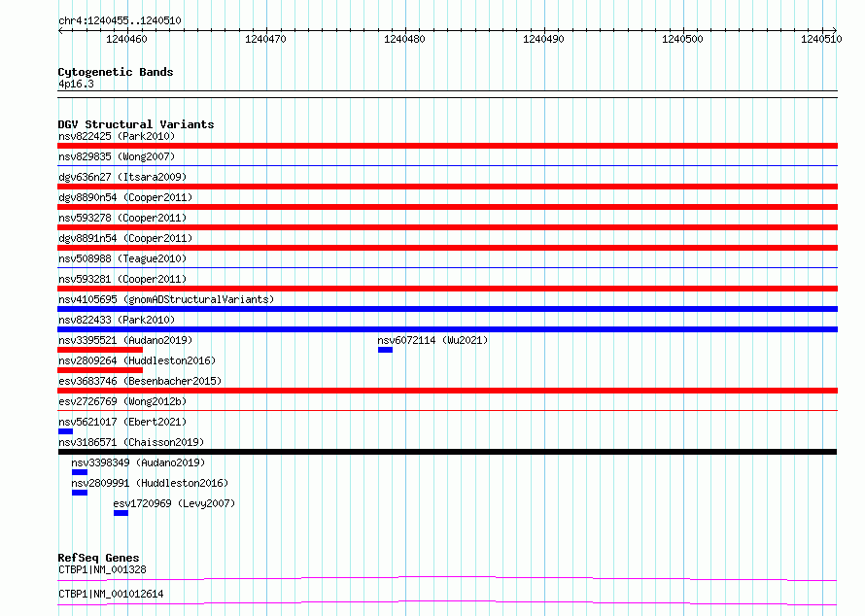The image size is (865, 616).
Task: Click the red bar under dgv636n27
Action: tap(447, 187)
